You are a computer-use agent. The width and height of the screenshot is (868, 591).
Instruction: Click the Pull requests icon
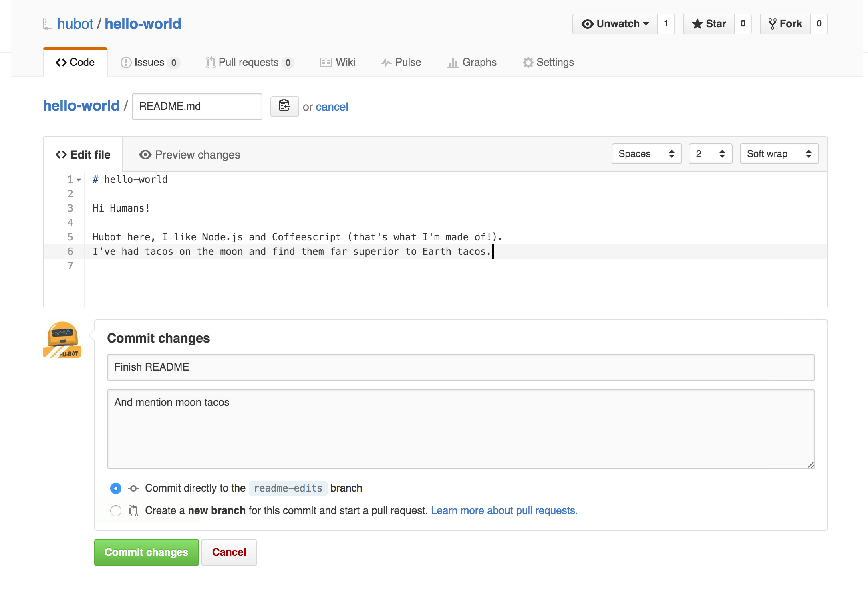(209, 62)
